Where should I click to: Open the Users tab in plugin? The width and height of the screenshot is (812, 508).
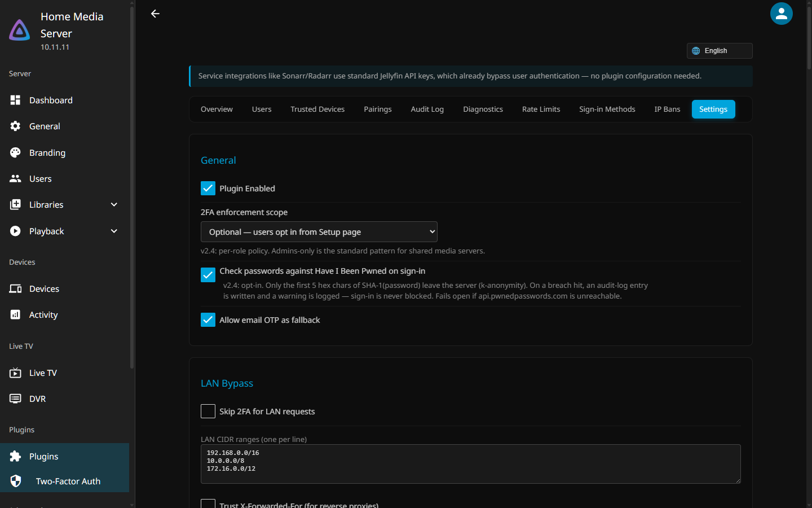[262, 109]
